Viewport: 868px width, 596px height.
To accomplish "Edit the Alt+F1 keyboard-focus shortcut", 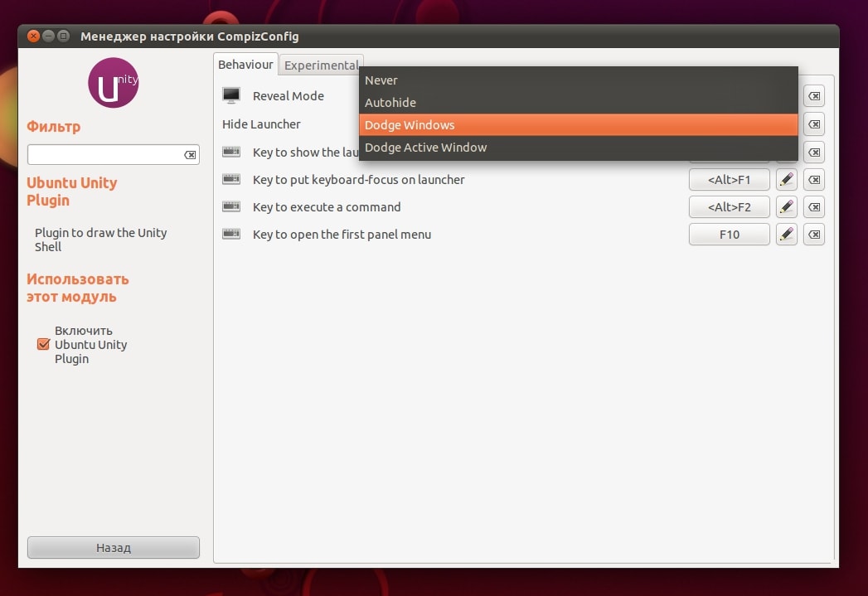I will [786, 179].
